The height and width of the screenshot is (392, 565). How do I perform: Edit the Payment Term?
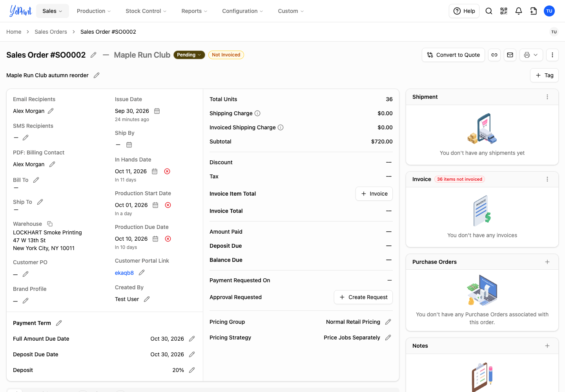(59, 323)
